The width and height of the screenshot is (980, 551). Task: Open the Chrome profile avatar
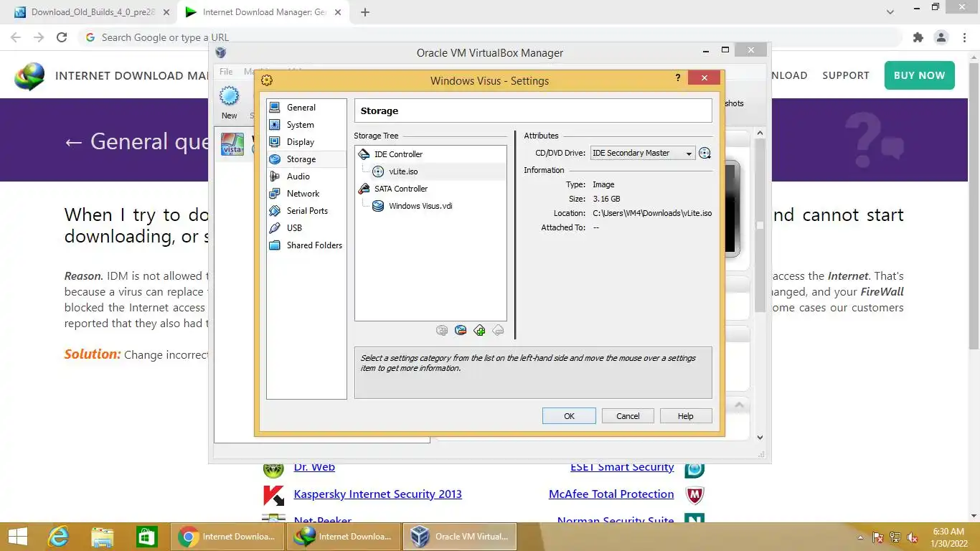[941, 37]
